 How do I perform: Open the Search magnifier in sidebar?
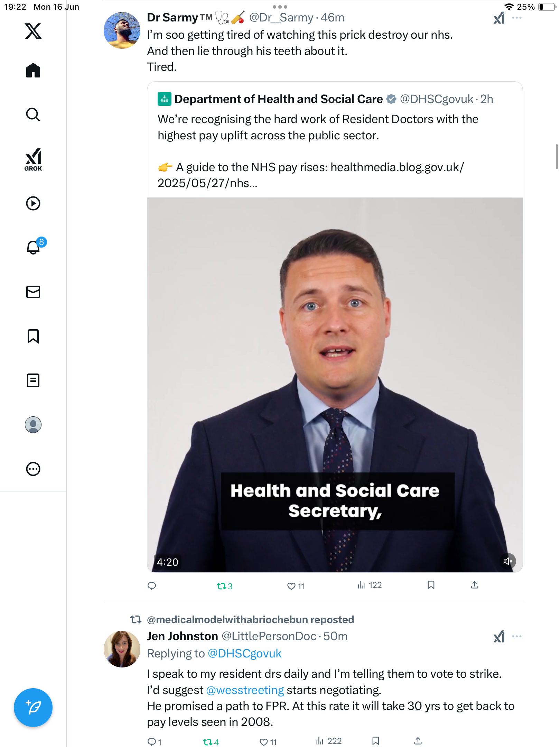tap(33, 114)
